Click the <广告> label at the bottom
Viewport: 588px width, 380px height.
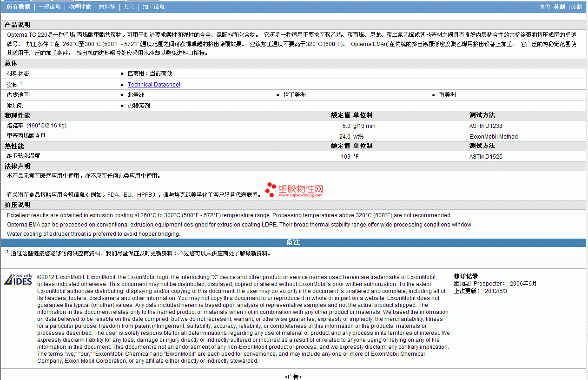[x=293, y=377]
